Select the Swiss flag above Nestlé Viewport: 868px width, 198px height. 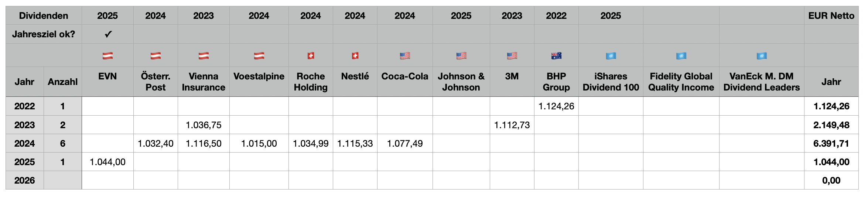click(x=355, y=56)
